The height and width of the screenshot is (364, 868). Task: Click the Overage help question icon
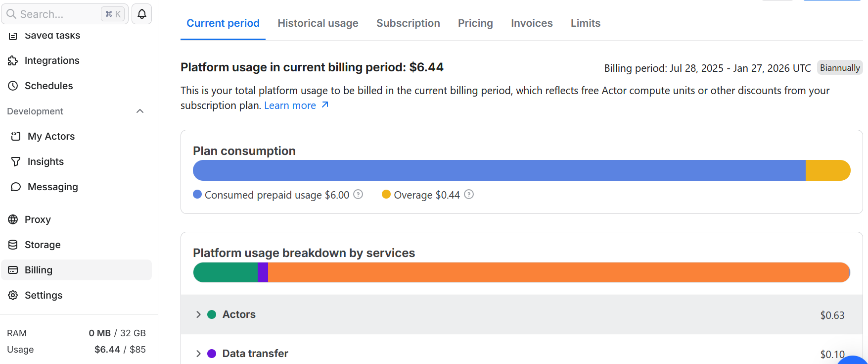(x=469, y=195)
